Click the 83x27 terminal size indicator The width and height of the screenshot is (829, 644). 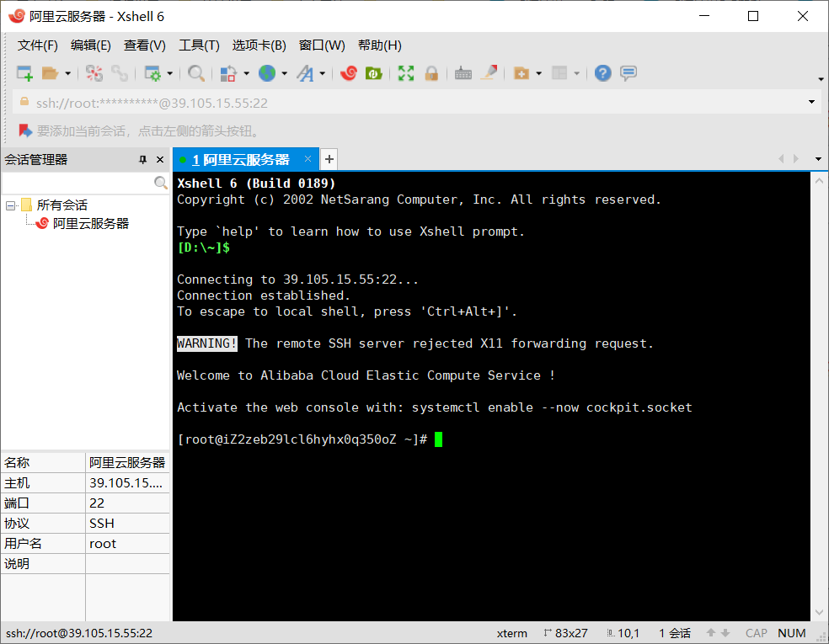point(565,633)
